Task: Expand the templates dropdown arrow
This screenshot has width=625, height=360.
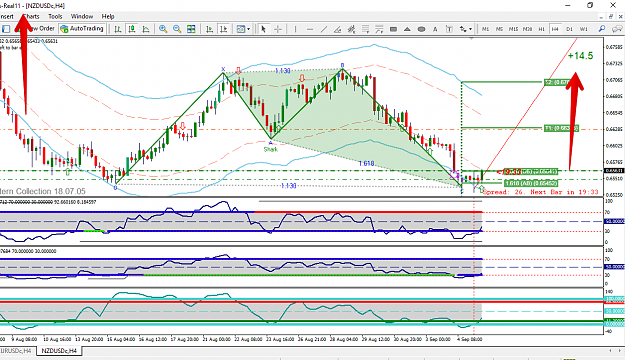Action: pos(248,29)
